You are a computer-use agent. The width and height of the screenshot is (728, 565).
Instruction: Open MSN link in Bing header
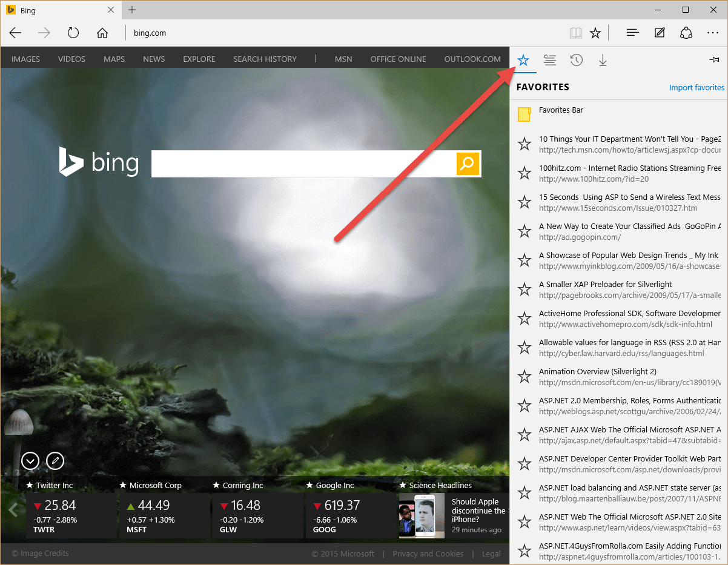click(x=343, y=59)
